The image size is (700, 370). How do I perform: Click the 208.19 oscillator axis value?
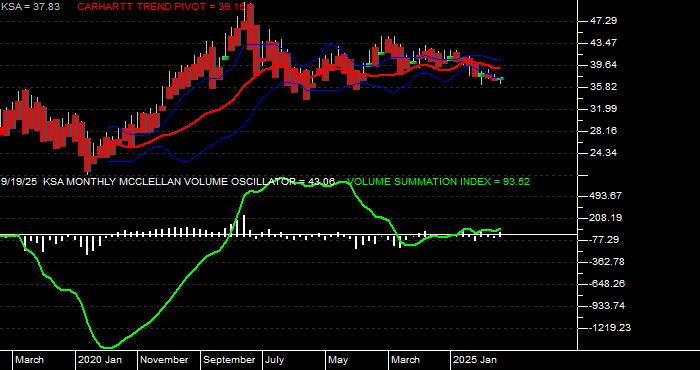[x=606, y=218]
